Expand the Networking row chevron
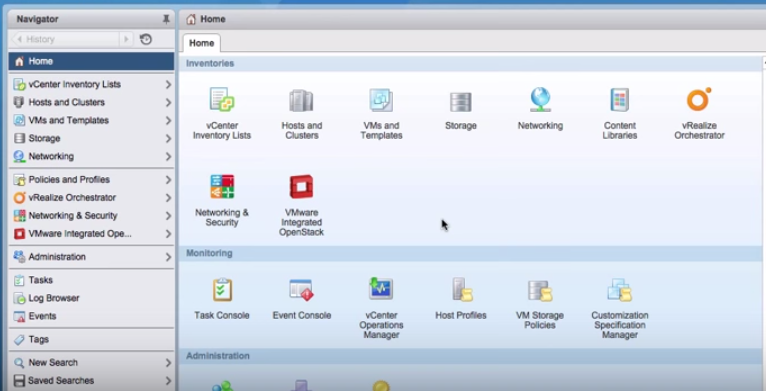 168,157
